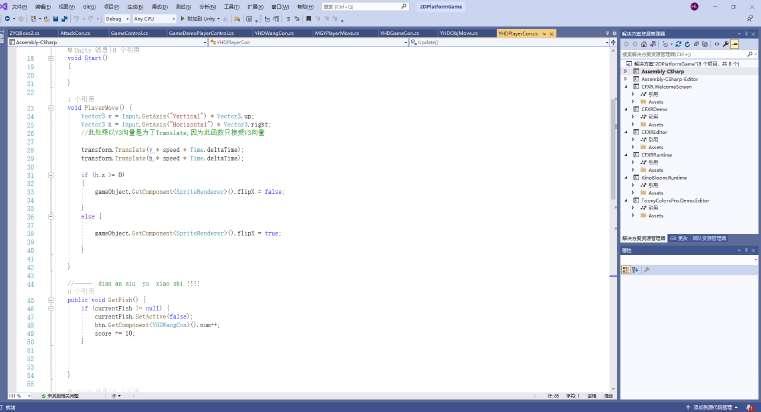Click the Save All toolbar icon
Image resolution: width=761 pixels, height=412 pixels.
pos(64,19)
